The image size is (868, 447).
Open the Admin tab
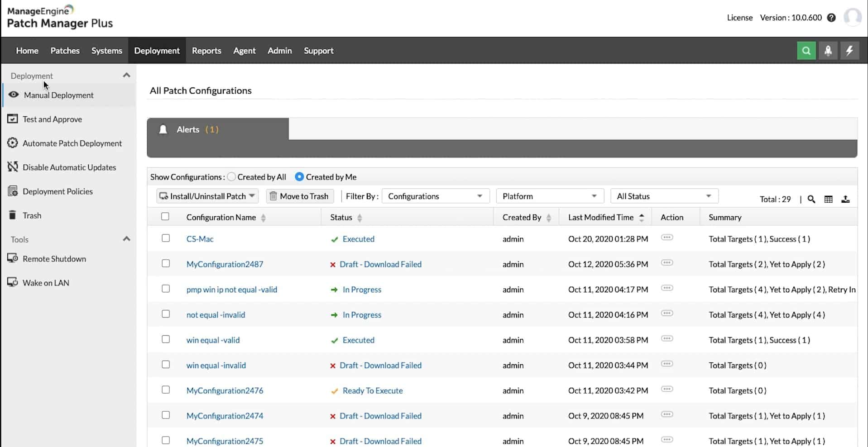coord(280,51)
